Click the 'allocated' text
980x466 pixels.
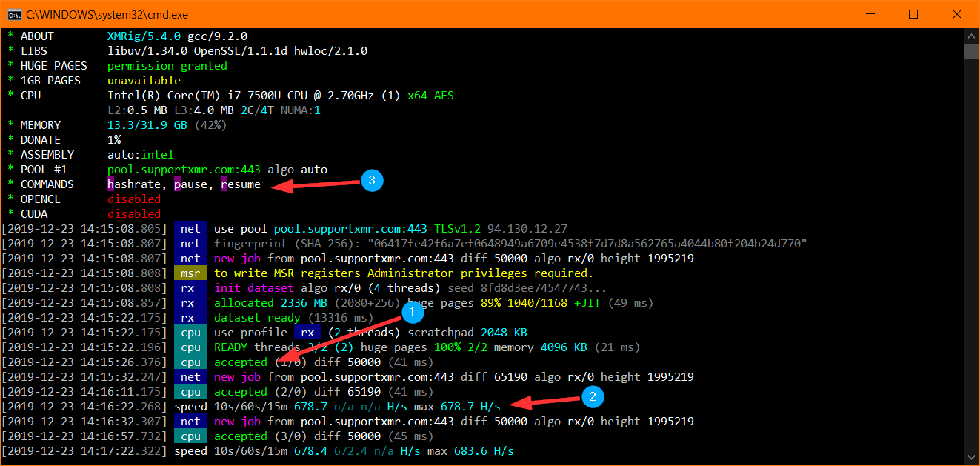pyautogui.click(x=244, y=302)
